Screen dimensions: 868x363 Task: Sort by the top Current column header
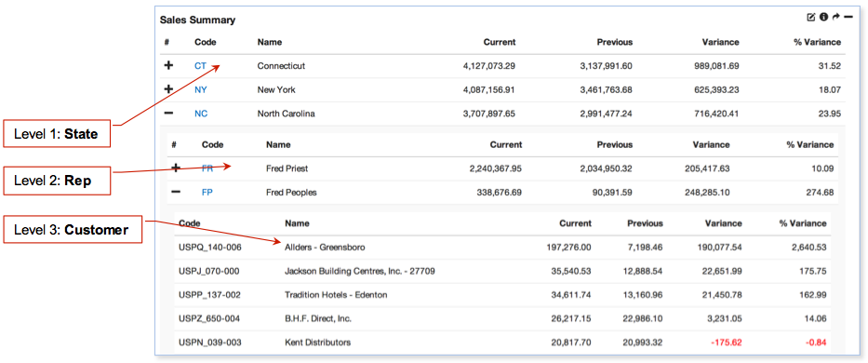tap(500, 42)
